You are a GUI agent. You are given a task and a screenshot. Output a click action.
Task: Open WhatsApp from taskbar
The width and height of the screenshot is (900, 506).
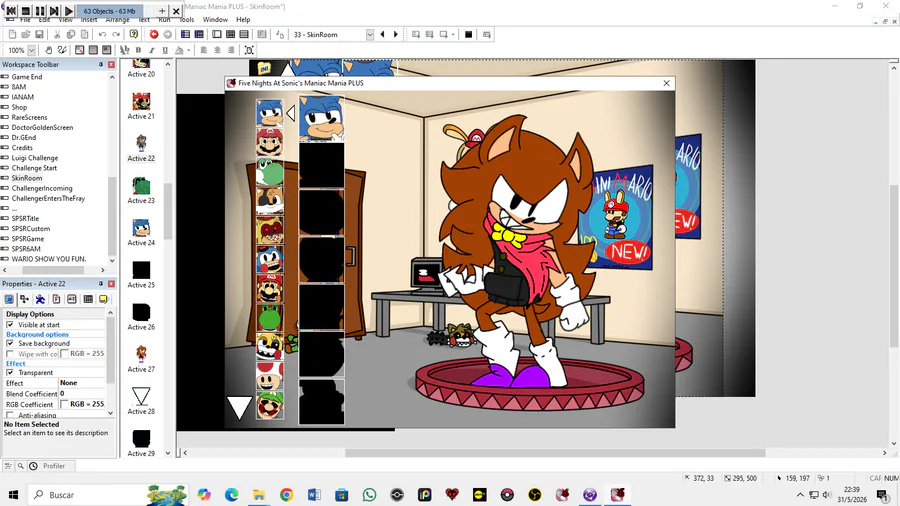click(x=370, y=495)
